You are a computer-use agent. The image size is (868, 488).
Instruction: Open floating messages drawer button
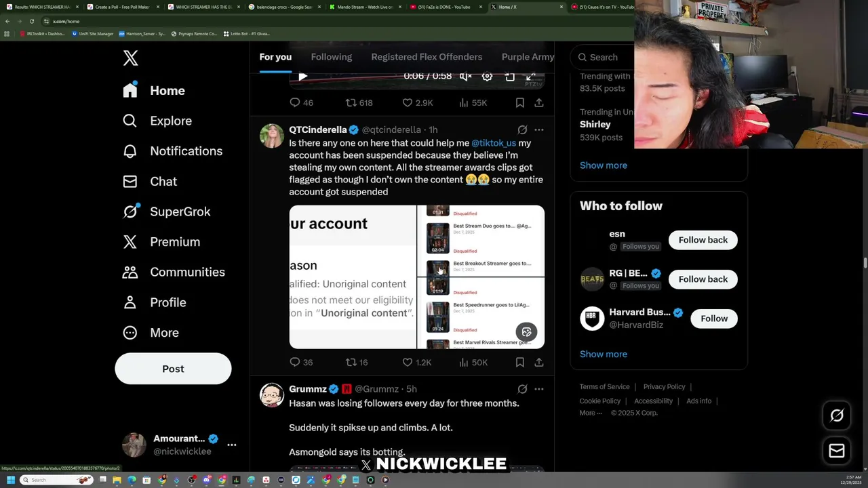pyautogui.click(x=837, y=451)
